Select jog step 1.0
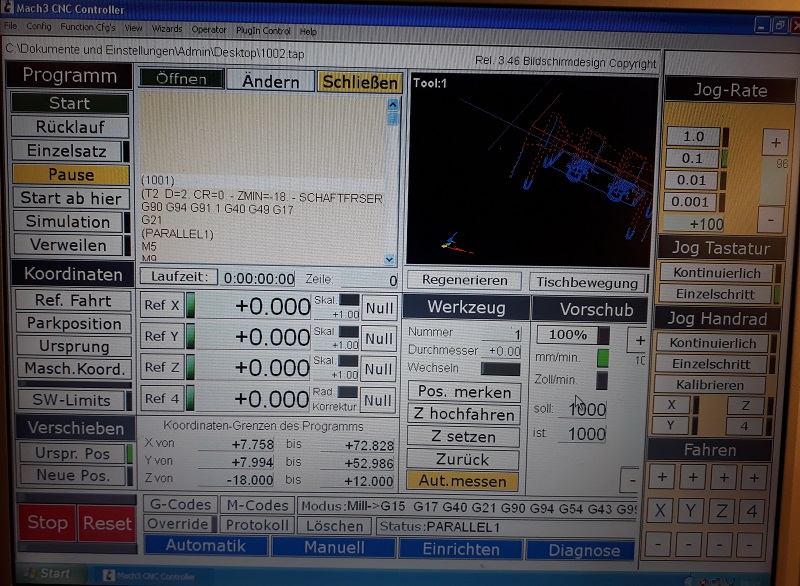 [x=694, y=136]
